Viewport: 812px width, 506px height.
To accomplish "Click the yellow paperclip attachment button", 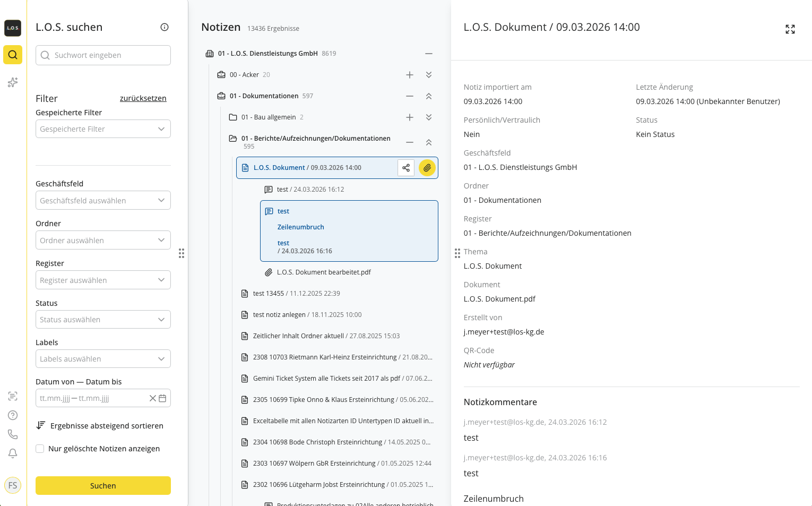I will point(427,168).
